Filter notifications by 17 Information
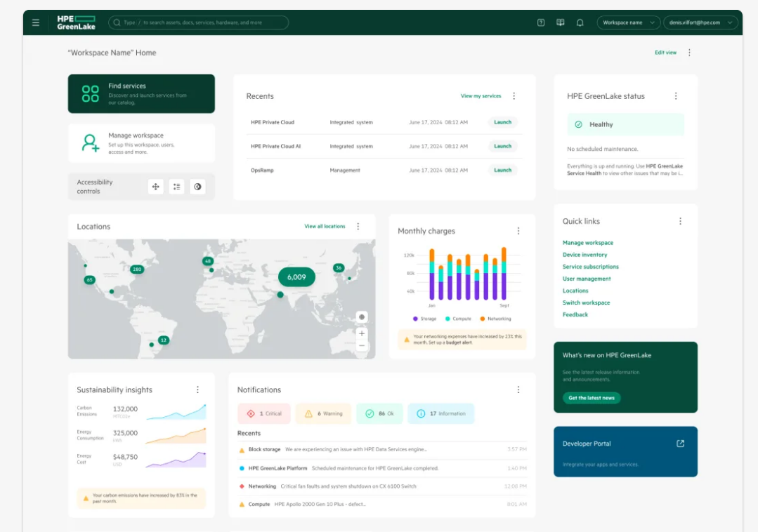Screen dimensions: 758x532 pyautogui.click(x=441, y=413)
